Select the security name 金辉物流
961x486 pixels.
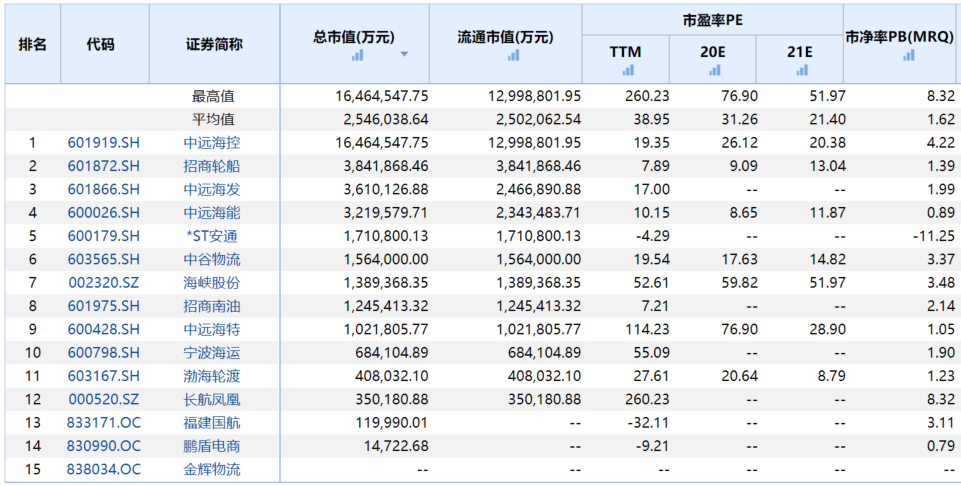[212, 469]
